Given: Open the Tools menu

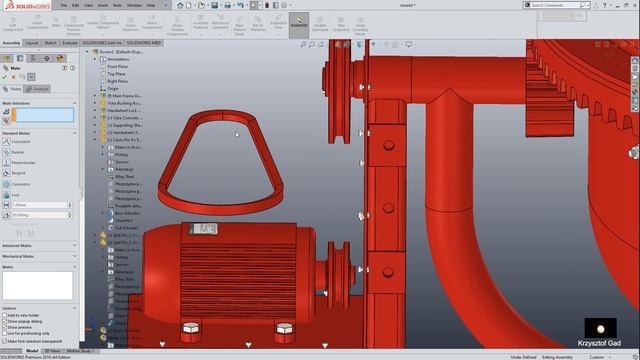Looking at the screenshot, I should tap(117, 5).
